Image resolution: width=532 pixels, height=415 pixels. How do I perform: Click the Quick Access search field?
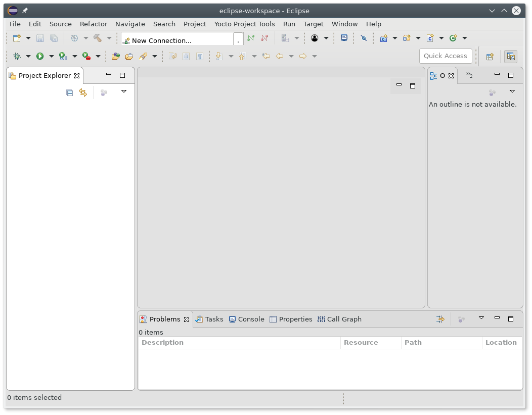click(x=446, y=56)
